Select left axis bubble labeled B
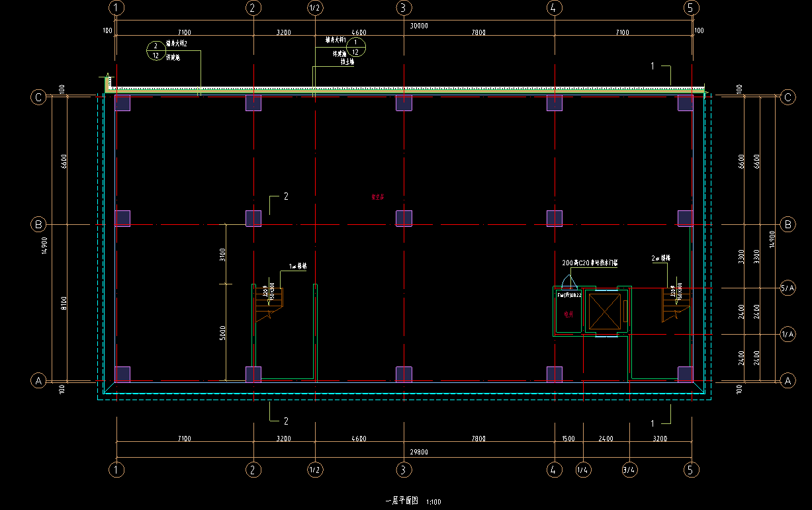812x510 pixels. click(38, 224)
